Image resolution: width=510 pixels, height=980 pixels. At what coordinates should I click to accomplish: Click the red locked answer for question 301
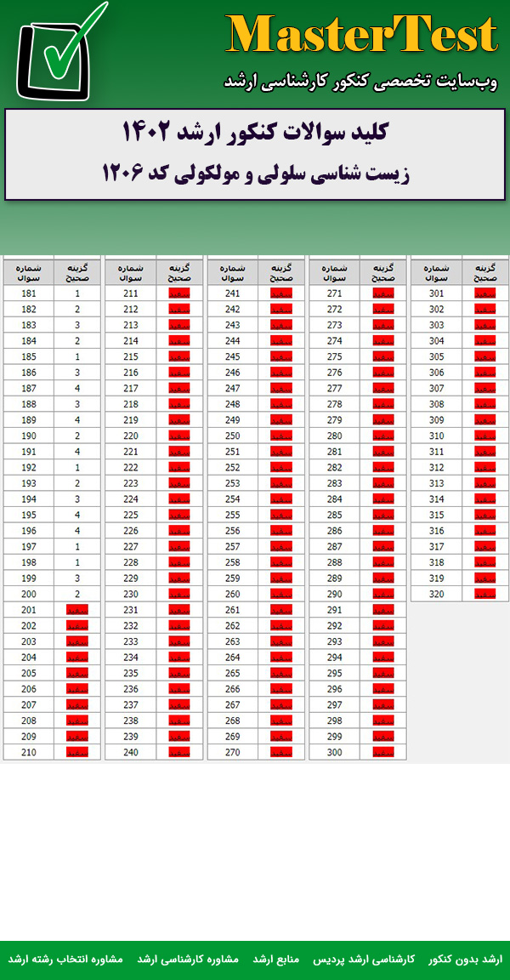(485, 293)
